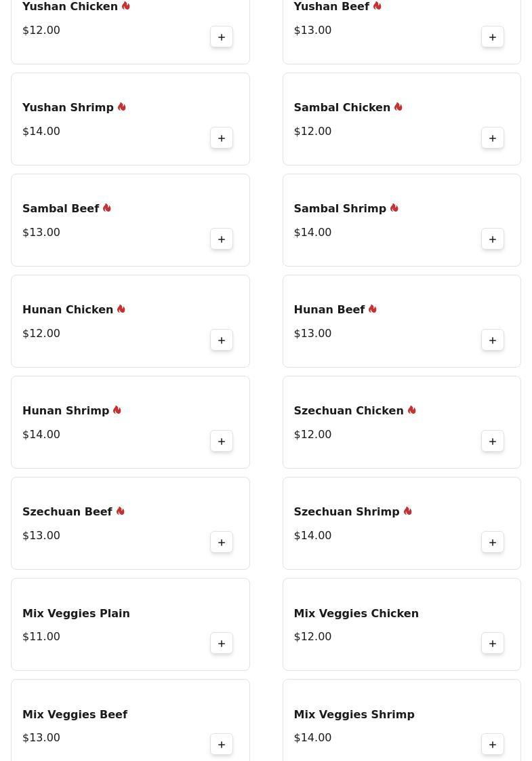Add Mix Veggies Plain to cart
The height and width of the screenshot is (761, 532).
[222, 644]
